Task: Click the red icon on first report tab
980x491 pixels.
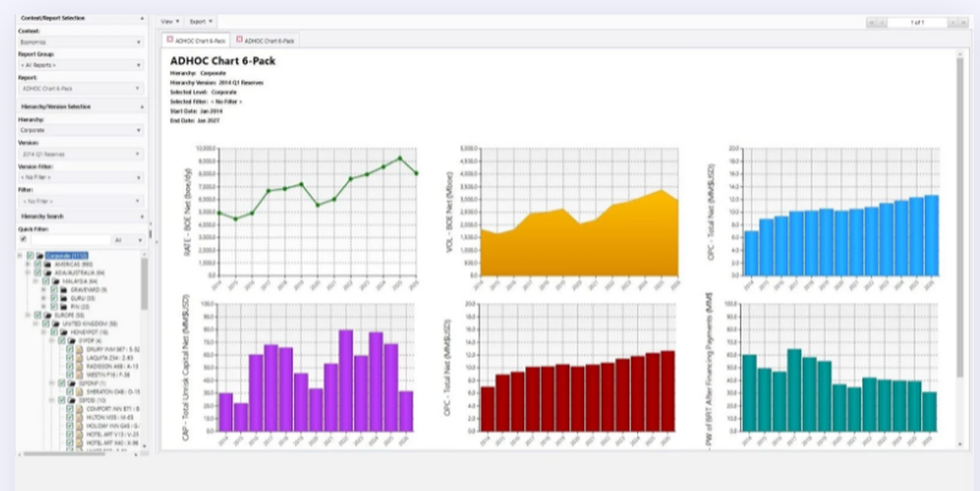Action: (x=170, y=39)
